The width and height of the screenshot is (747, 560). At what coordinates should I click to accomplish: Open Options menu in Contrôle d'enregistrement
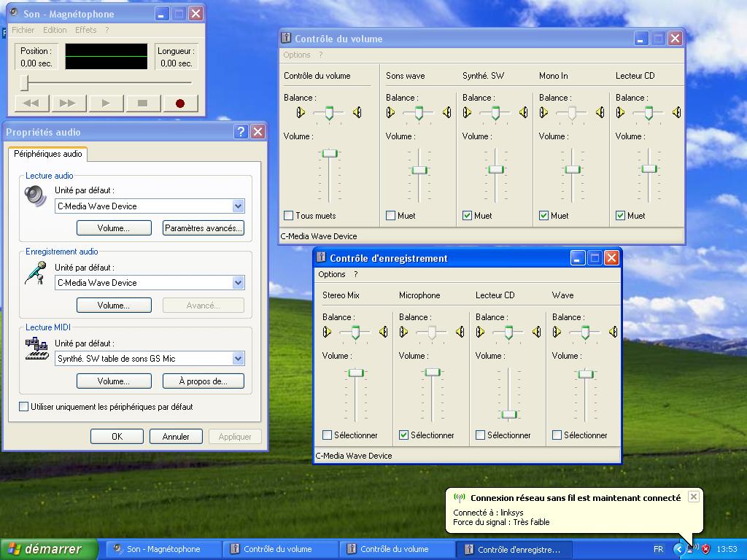[x=331, y=274]
